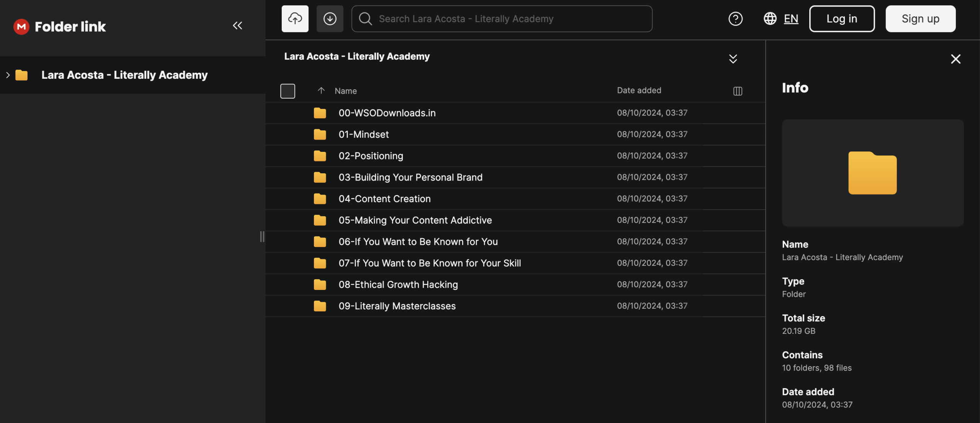Collapse the left sidebar with double-chevron
Screen dimensions: 980x423
(x=237, y=26)
